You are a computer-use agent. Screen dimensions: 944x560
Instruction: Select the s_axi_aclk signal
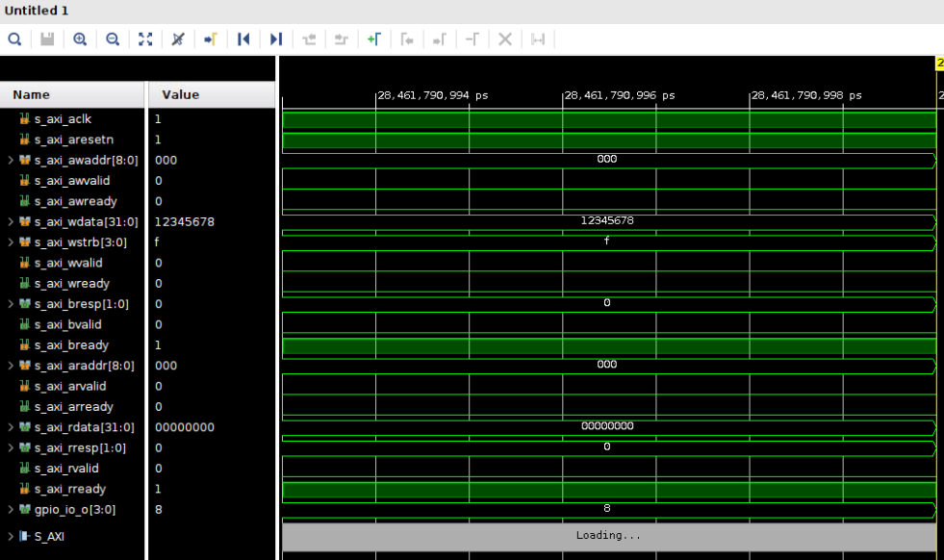tap(63, 119)
